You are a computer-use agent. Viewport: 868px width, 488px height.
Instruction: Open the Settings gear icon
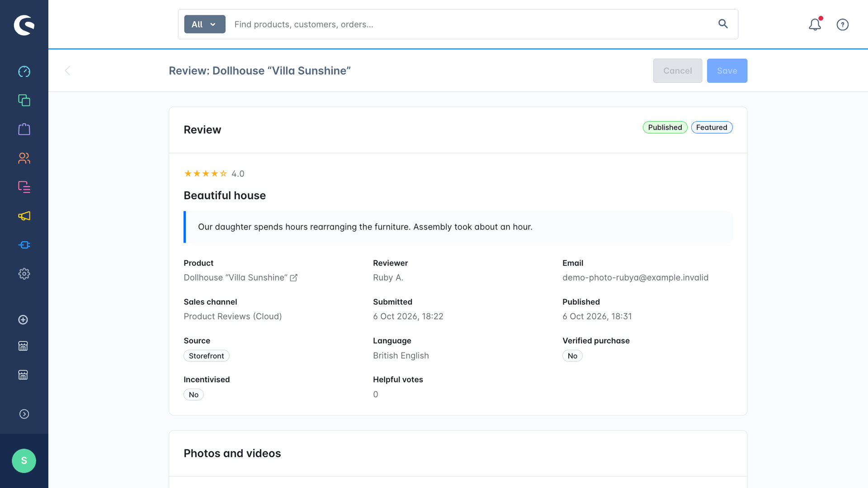tap(24, 274)
